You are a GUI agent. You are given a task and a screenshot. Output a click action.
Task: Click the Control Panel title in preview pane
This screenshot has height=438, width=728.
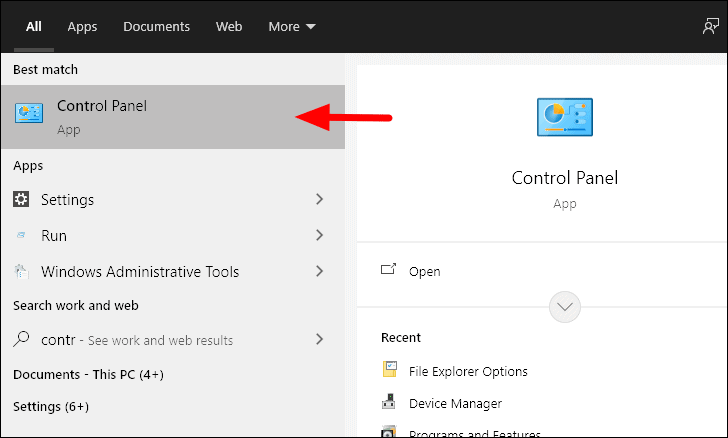coord(565,178)
